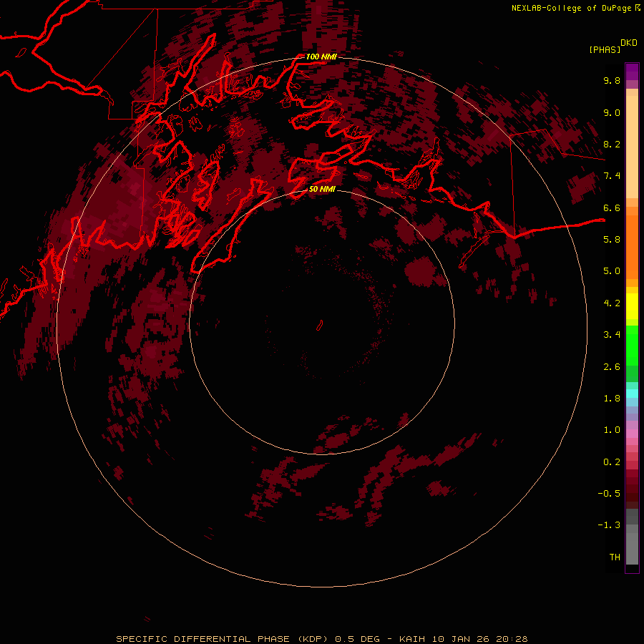Click the bright green segment of the color scale
The height and width of the screenshot is (644, 644).
[632, 346]
